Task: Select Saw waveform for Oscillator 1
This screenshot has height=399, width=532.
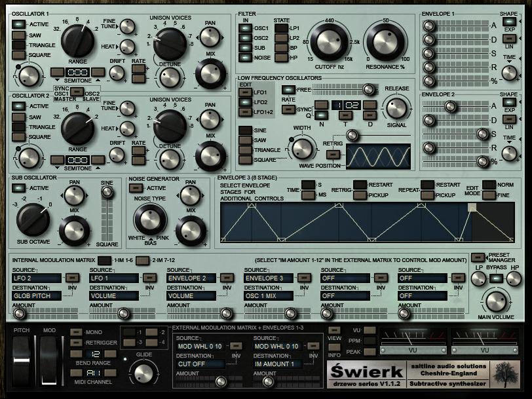Action: click(x=18, y=35)
